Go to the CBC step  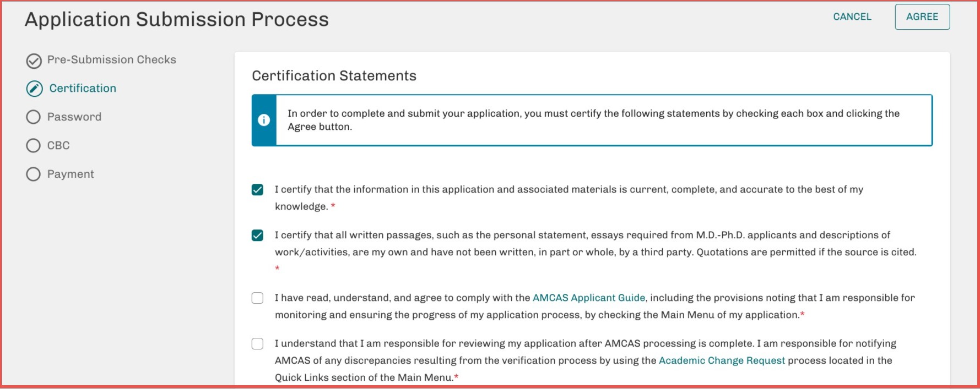[58, 145]
